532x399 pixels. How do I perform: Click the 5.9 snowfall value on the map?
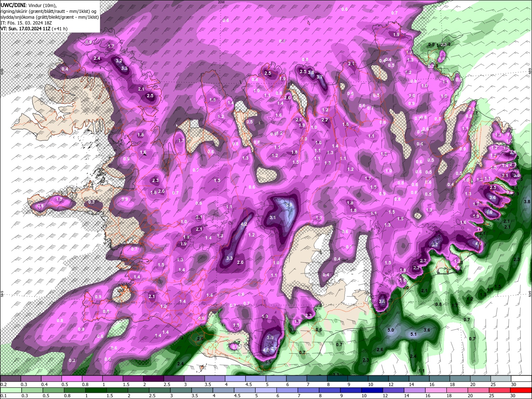[x=289, y=205]
